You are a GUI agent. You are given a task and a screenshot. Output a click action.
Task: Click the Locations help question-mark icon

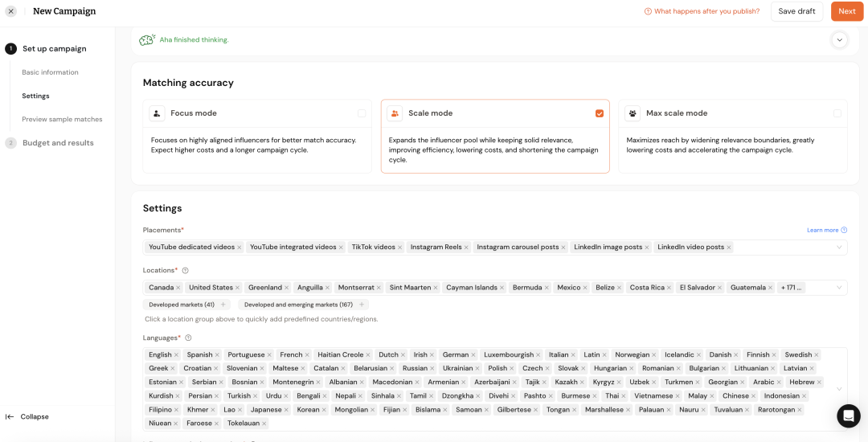186,271
